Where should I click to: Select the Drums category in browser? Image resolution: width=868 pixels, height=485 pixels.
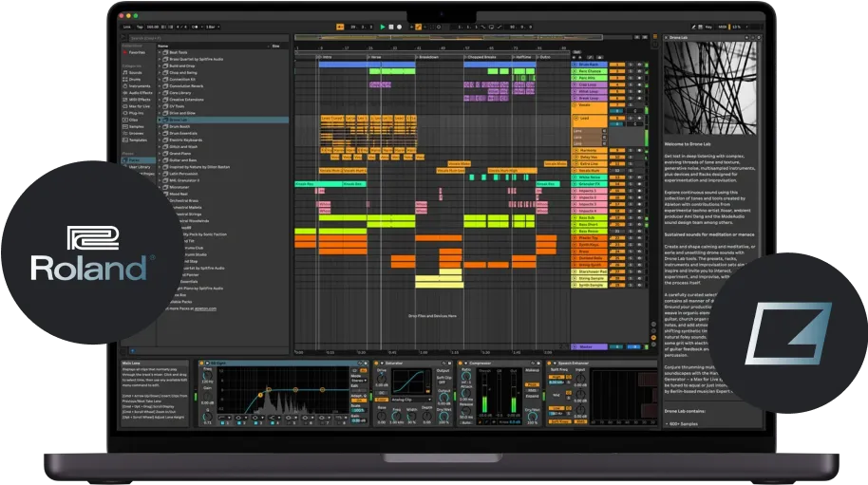pos(135,79)
